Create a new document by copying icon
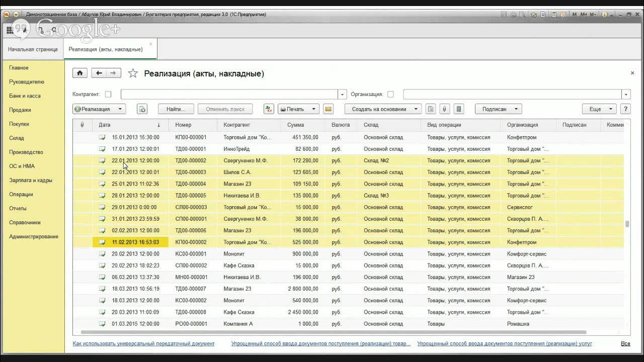This screenshot has width=644, height=362. [x=142, y=109]
